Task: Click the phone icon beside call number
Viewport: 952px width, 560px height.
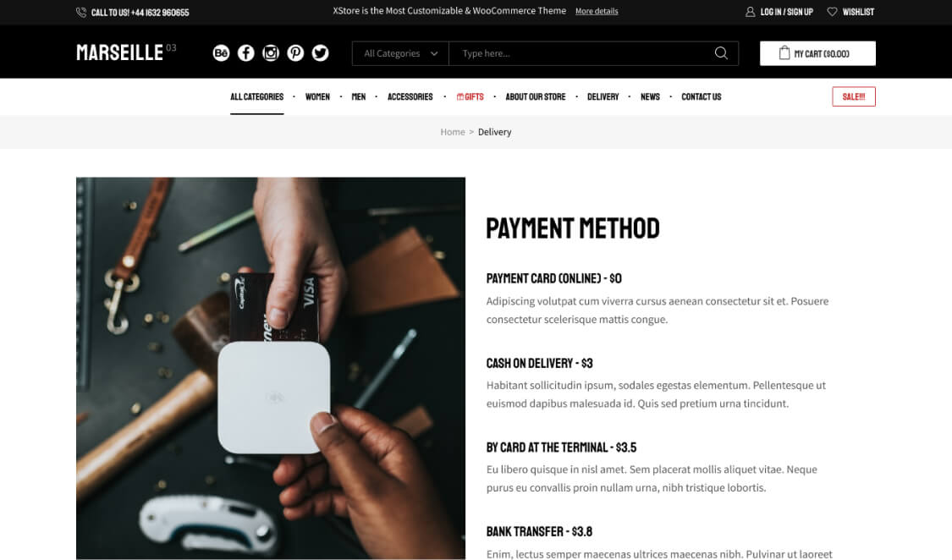Action: click(81, 12)
